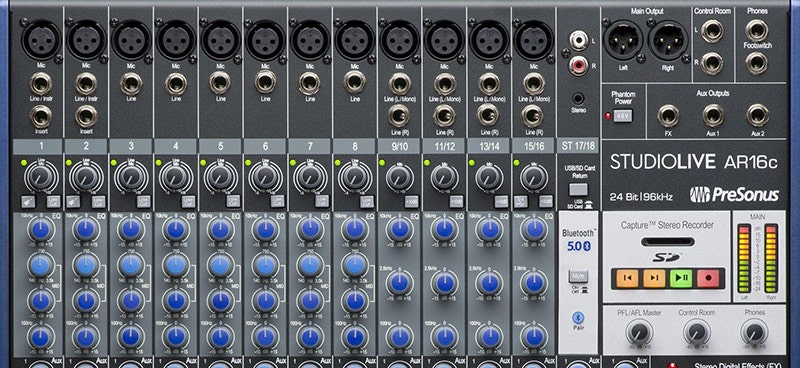Click the 10kHz EQ knob on channel 2
This screenshot has height=368, width=800.
(86, 229)
